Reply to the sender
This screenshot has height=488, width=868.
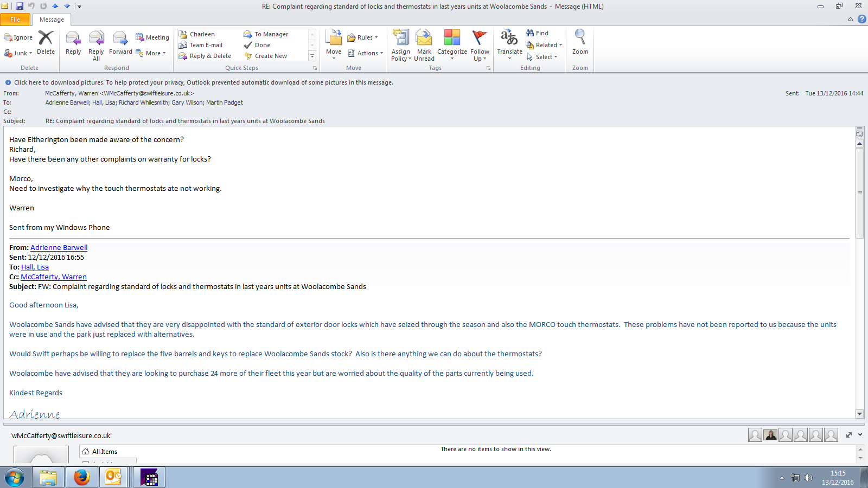pyautogui.click(x=73, y=43)
